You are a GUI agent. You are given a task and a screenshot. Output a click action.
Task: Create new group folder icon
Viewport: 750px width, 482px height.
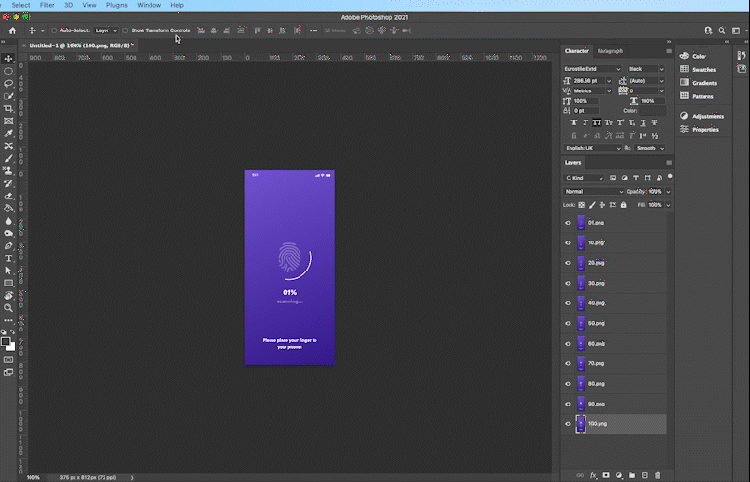coord(632,475)
